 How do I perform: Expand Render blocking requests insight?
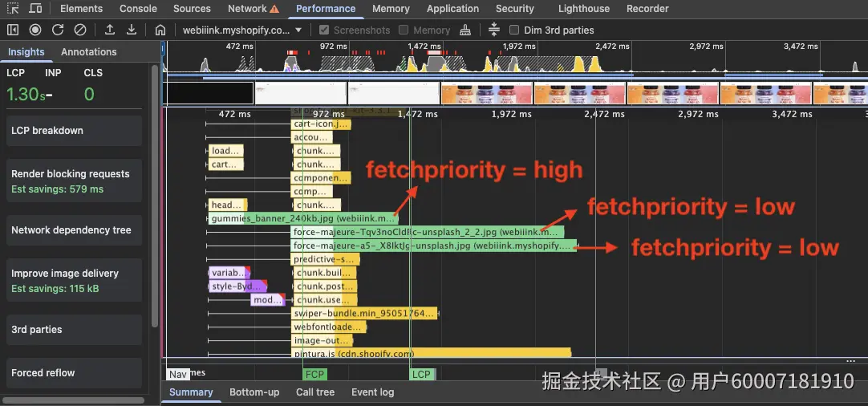74,181
